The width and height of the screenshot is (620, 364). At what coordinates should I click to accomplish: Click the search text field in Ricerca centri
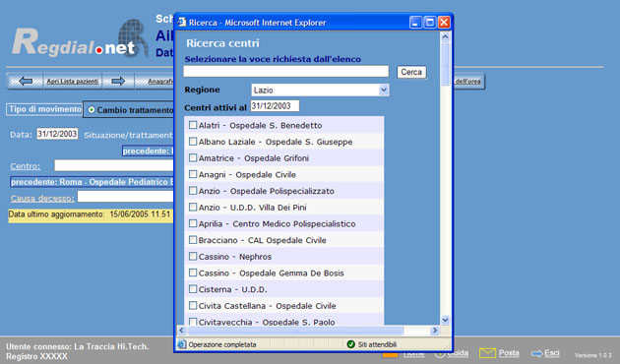click(x=285, y=71)
